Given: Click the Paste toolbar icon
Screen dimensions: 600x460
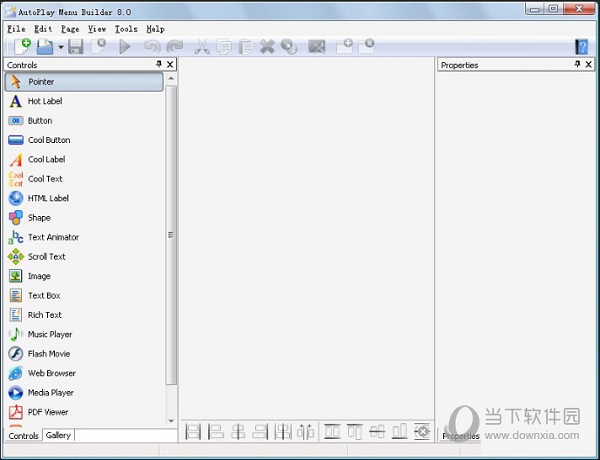Looking at the screenshot, I should (245, 47).
